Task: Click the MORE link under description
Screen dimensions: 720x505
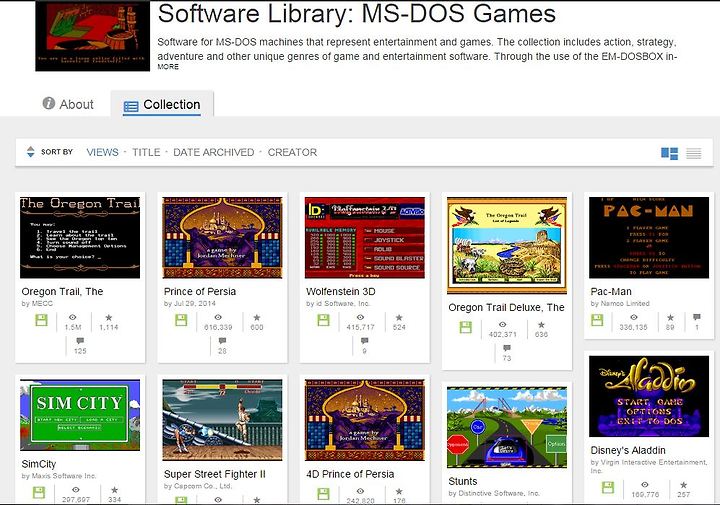Action: click(168, 67)
